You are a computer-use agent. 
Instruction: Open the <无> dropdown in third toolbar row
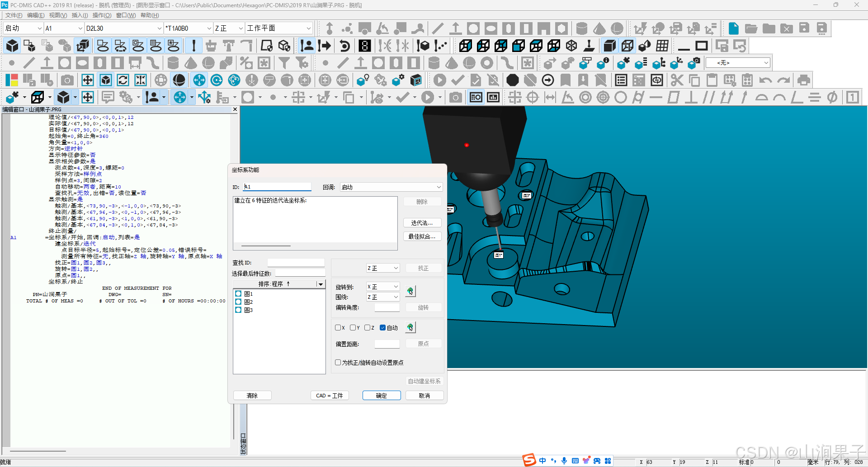738,63
